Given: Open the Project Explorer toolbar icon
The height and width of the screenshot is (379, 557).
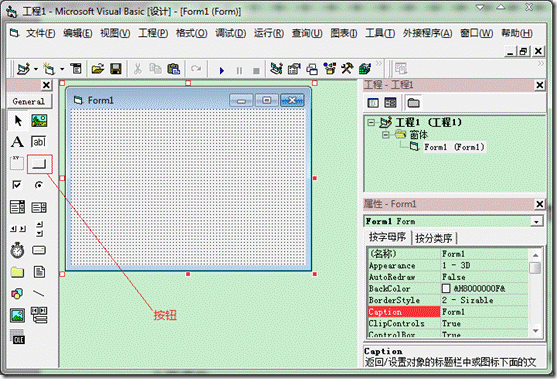Looking at the screenshot, I should click(276, 69).
